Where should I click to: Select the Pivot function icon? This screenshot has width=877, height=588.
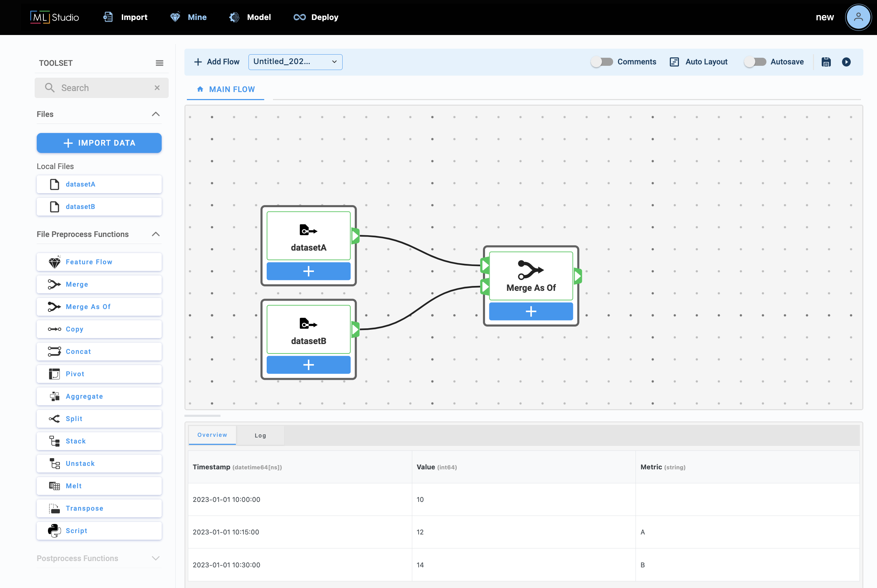54,374
